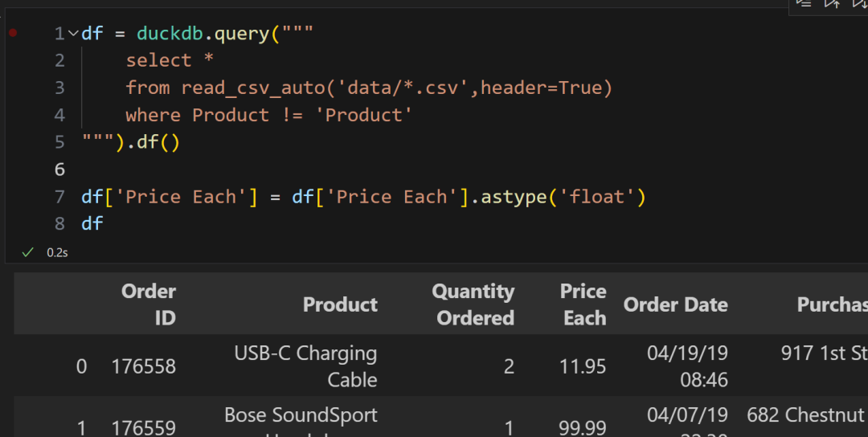
Task: Click the Order ID column header
Action: (x=149, y=304)
